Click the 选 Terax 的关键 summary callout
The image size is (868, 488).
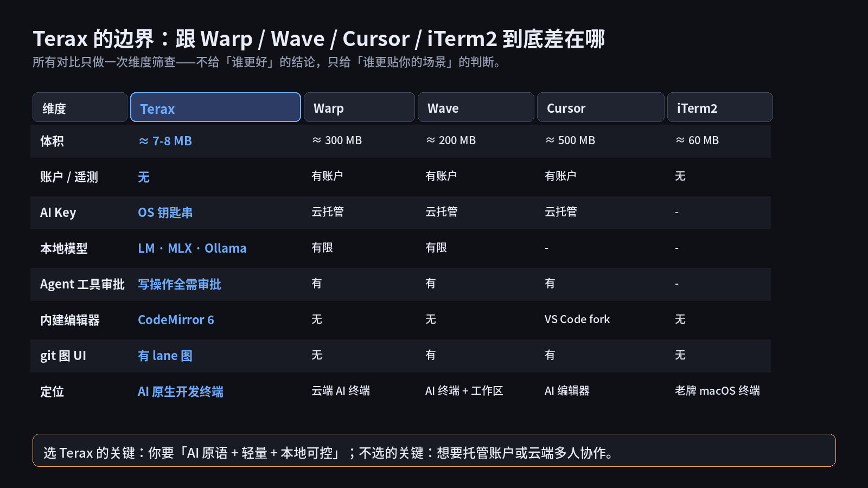pos(434,450)
